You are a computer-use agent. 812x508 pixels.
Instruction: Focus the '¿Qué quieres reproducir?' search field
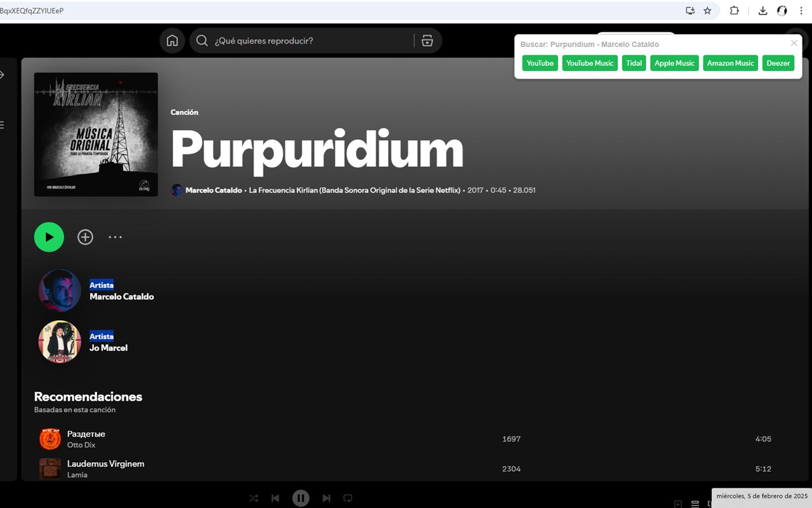point(315,41)
